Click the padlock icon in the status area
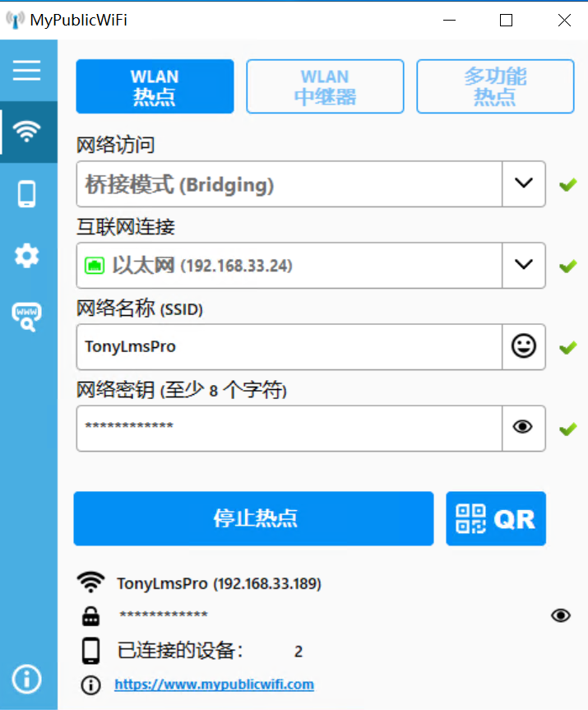 coord(91,616)
